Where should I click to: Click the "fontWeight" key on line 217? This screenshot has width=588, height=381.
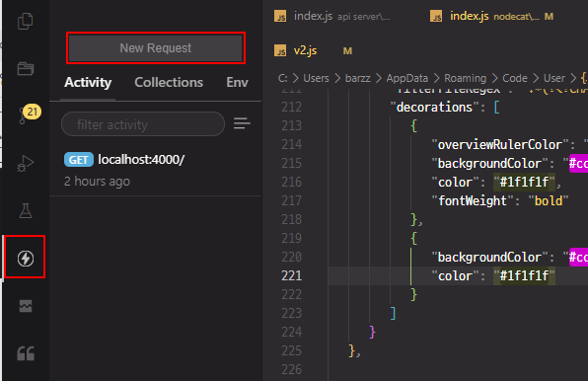(x=473, y=201)
